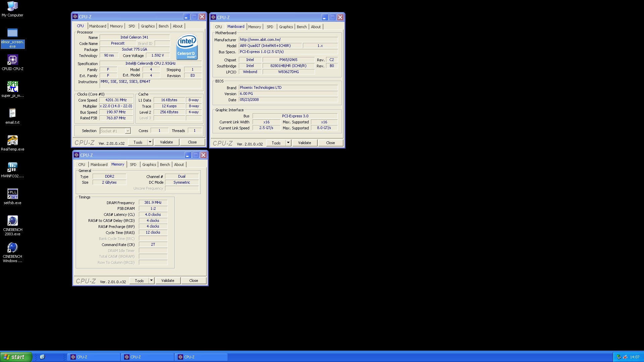The image size is (644, 362).
Task: Open About tab in Mainboard window
Action: [x=316, y=27]
